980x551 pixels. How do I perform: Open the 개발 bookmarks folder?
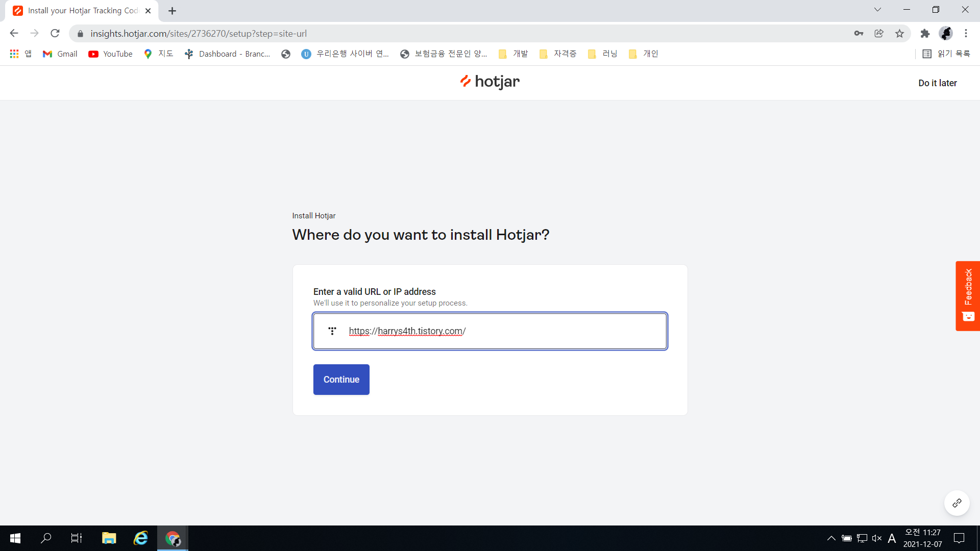point(513,54)
